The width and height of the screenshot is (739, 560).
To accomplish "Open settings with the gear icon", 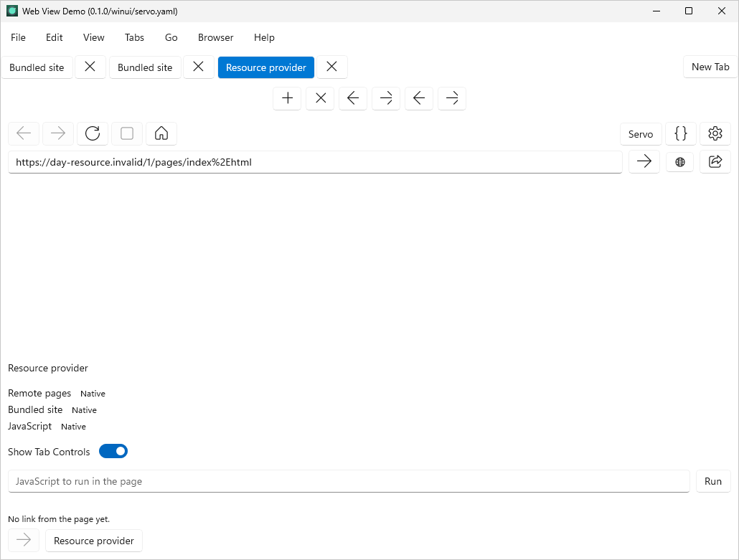I will click(x=715, y=134).
